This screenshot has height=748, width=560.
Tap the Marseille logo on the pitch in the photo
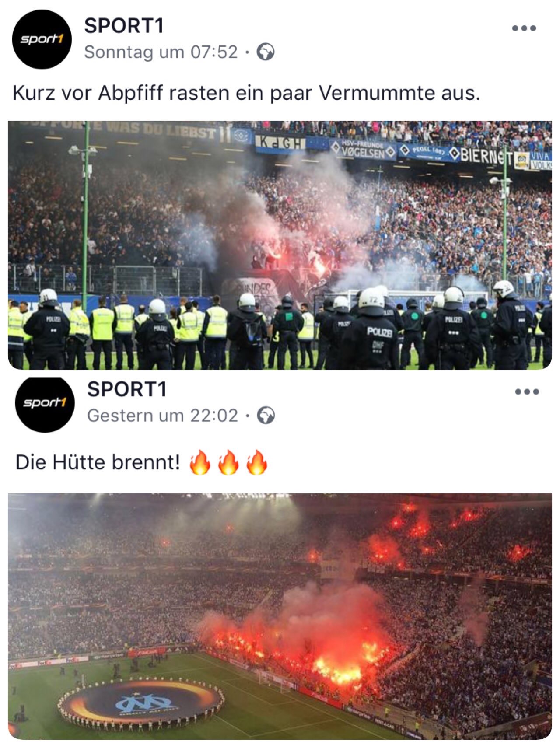tap(144, 703)
